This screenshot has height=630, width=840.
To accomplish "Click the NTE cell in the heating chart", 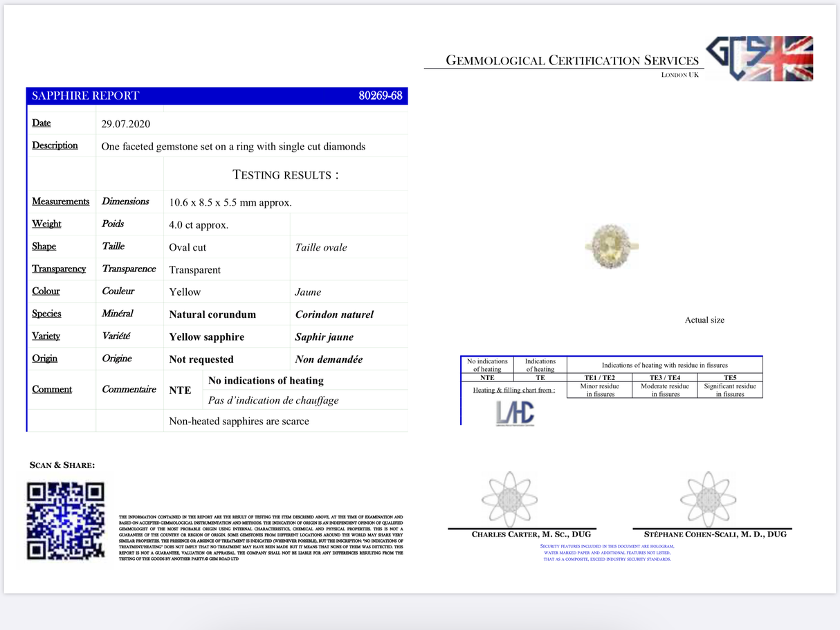I will click(x=487, y=378).
